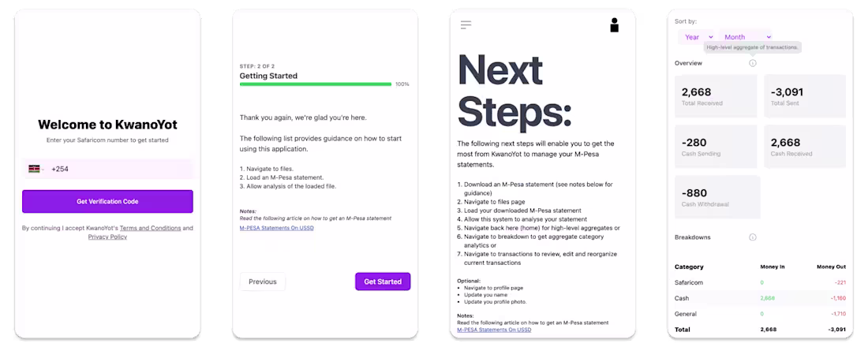This screenshot has width=868, height=347.
Task: Open the hamburger menu icon
Action: (x=466, y=25)
